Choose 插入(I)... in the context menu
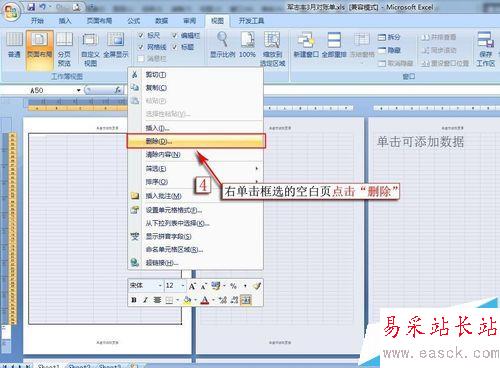Image resolution: width=500 pixels, height=368 pixels. [x=196, y=128]
